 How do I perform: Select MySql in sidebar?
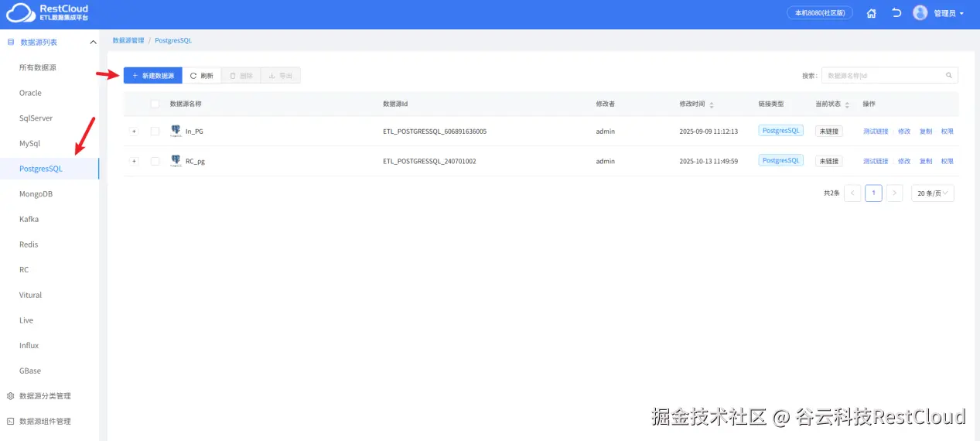(x=29, y=144)
